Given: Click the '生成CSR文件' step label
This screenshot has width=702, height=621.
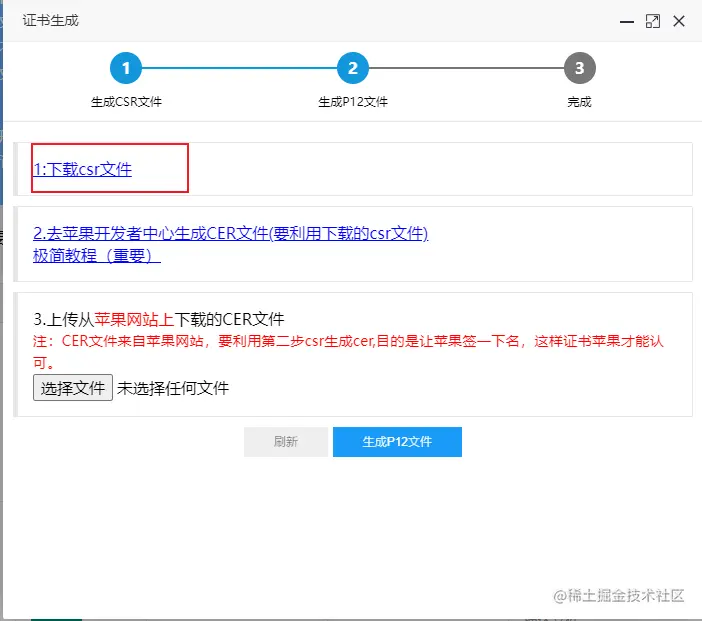Looking at the screenshot, I should click(126, 102).
